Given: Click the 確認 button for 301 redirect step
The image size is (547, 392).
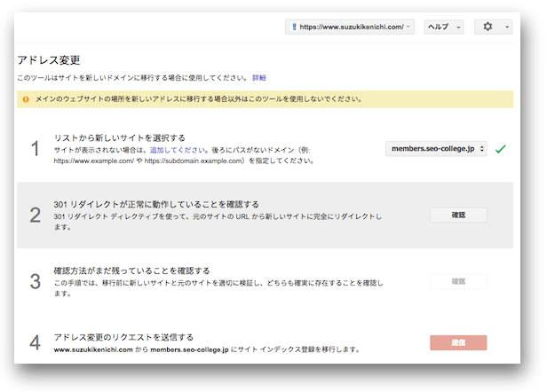Looking at the screenshot, I should (458, 215).
